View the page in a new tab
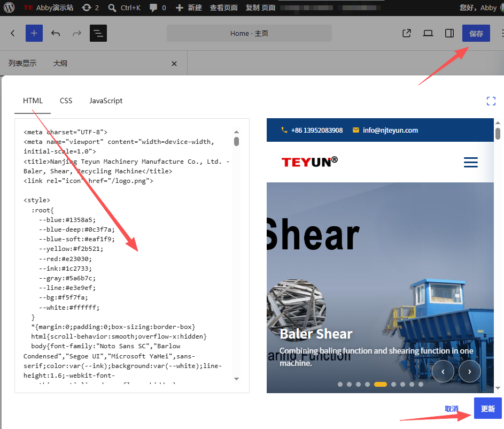The image size is (504, 429). [x=407, y=33]
